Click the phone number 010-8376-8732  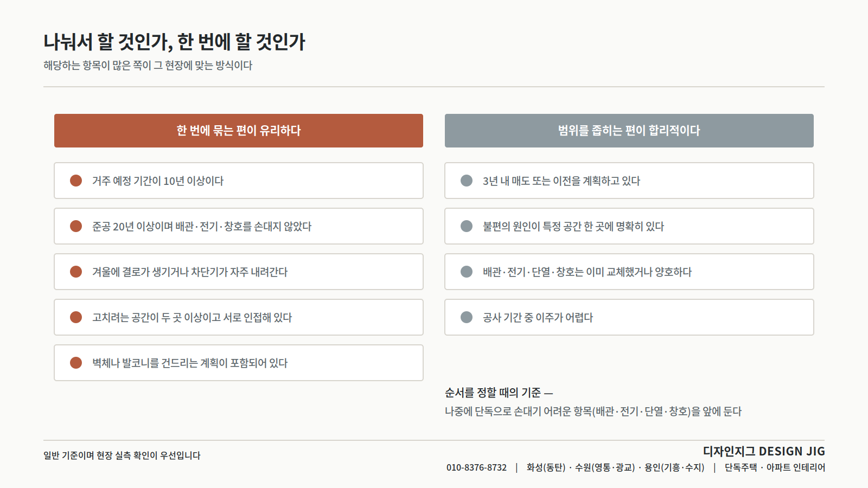coord(476,467)
